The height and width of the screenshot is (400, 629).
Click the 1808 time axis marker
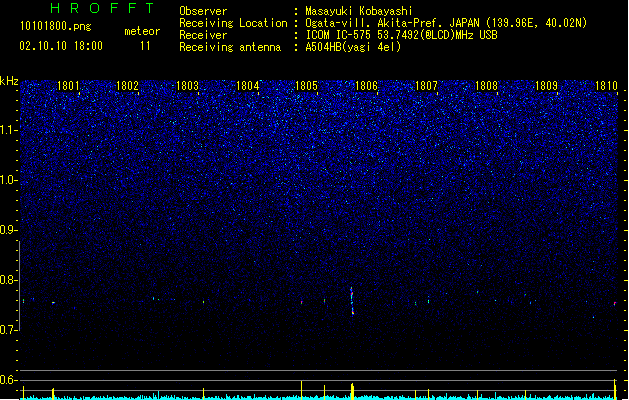click(x=486, y=86)
